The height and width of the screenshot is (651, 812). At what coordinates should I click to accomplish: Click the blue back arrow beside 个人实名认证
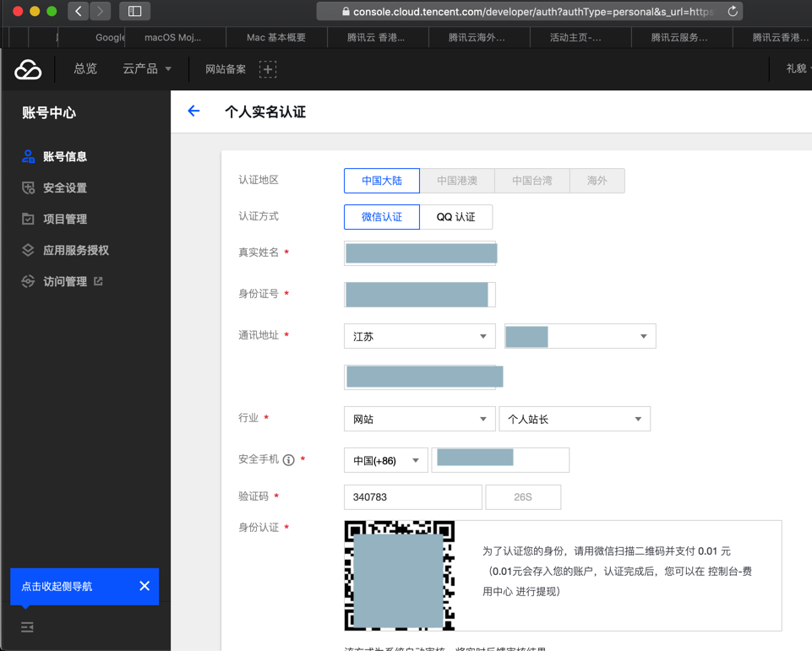(193, 111)
